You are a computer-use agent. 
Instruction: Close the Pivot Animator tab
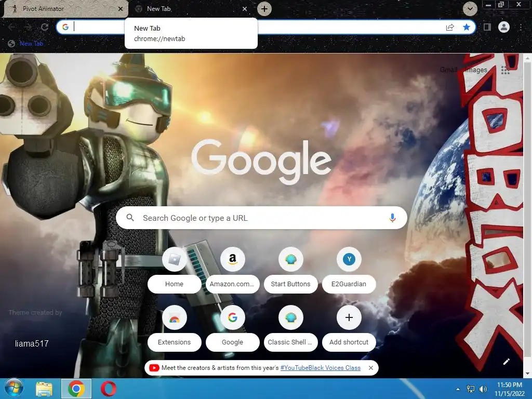click(x=121, y=9)
